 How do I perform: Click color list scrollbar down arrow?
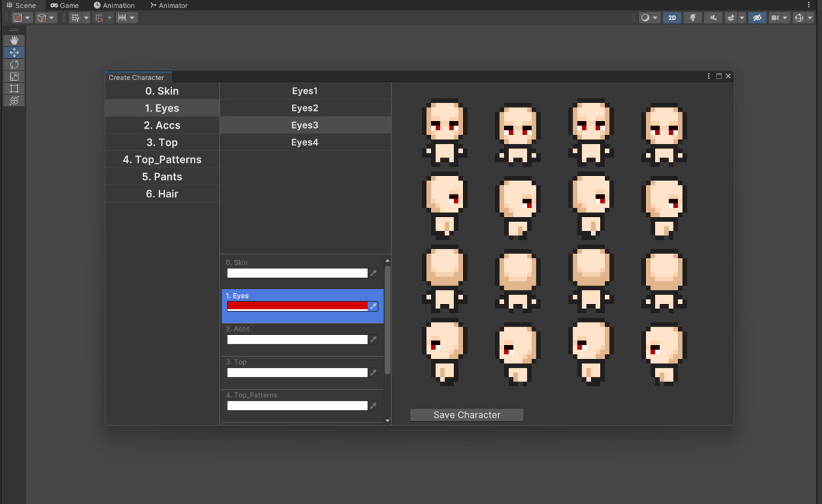click(x=388, y=420)
